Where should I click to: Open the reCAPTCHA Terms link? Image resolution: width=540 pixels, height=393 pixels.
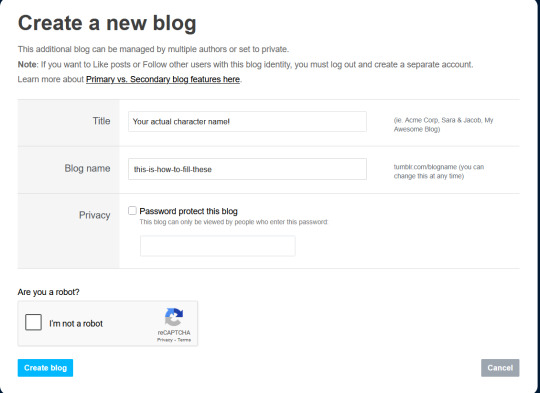tap(184, 340)
